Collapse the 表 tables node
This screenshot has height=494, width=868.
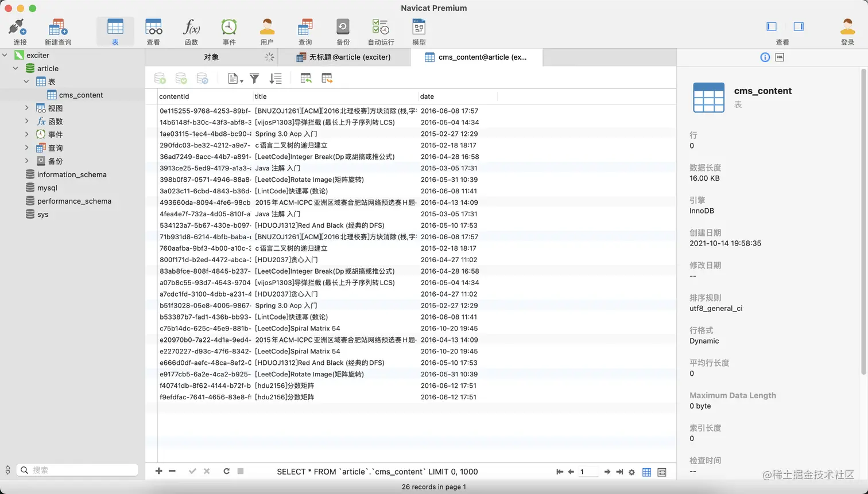26,81
